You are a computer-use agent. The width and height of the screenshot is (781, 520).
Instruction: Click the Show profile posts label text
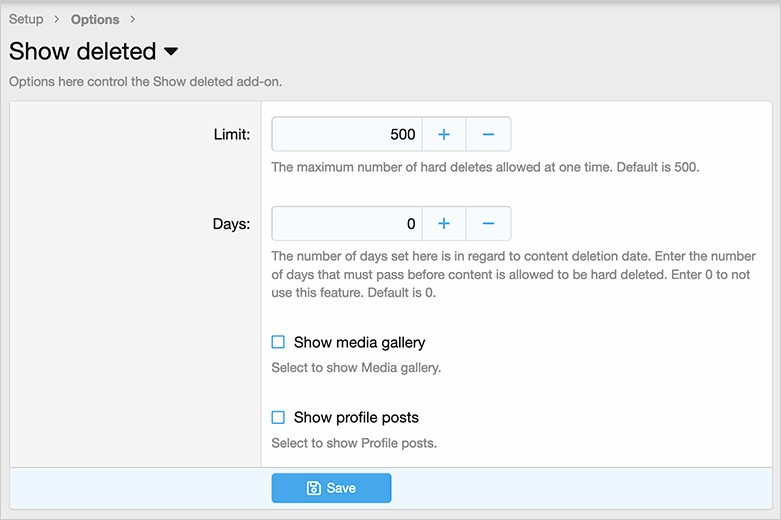[x=356, y=417]
